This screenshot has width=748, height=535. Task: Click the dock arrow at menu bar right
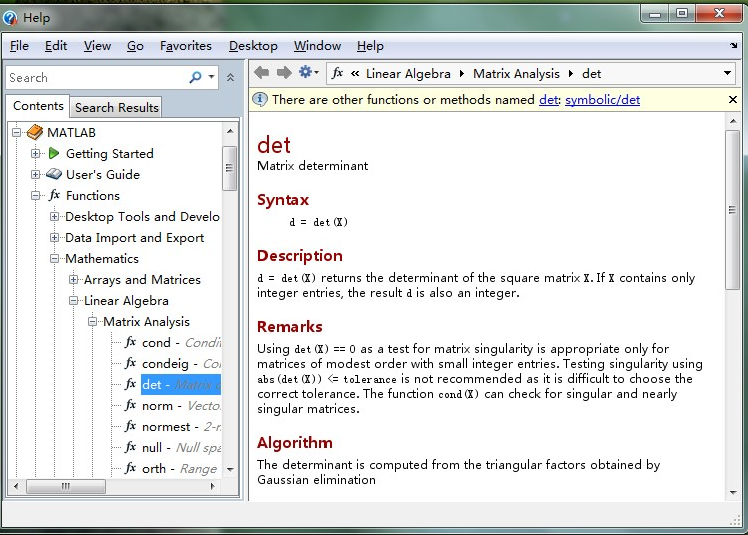click(x=733, y=46)
